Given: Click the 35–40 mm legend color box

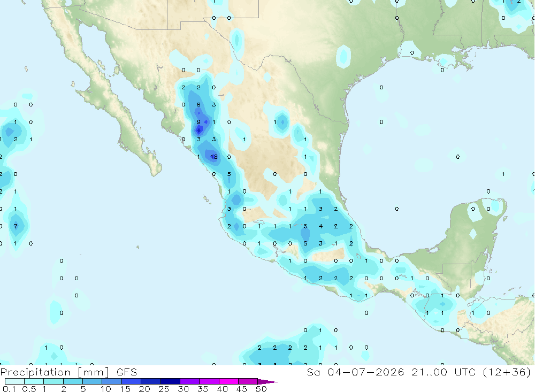Looking at the screenshot, I should 209,381.
